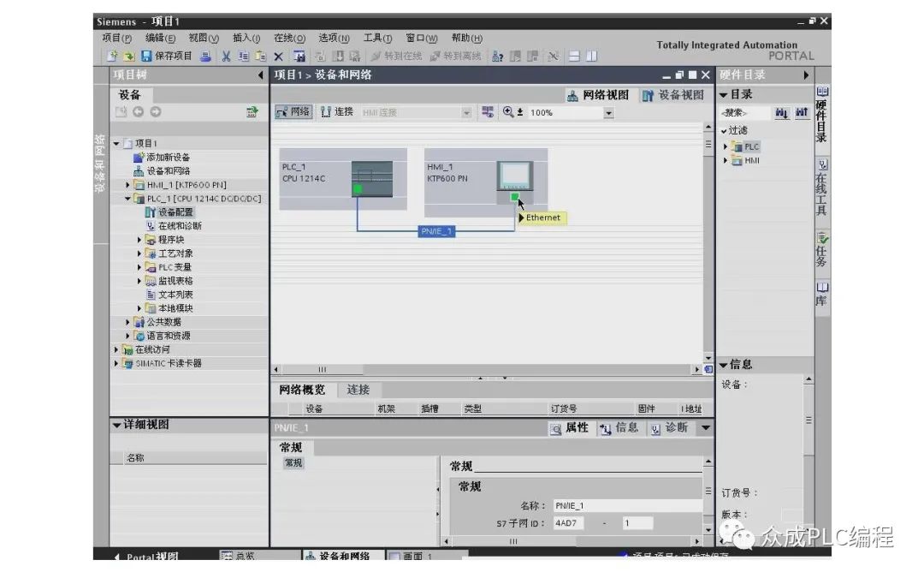Image resolution: width=924 pixels, height=578 pixels.
Task: Click the Show addresses icon in network toolbar
Action: (x=488, y=112)
